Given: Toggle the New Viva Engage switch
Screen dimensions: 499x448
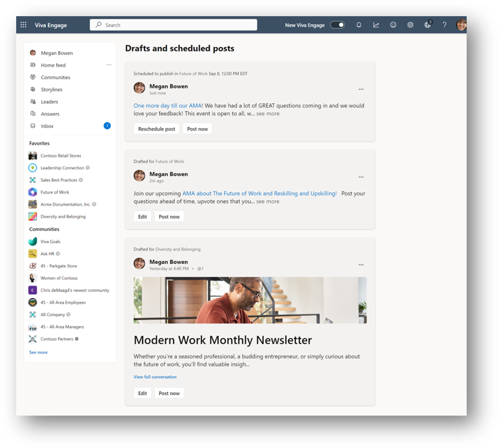Looking at the screenshot, I should click(x=337, y=25).
